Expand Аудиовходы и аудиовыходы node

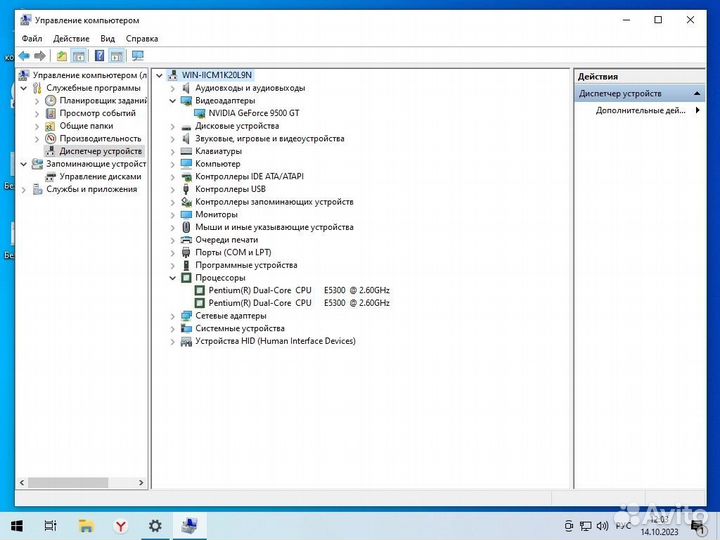click(173, 88)
